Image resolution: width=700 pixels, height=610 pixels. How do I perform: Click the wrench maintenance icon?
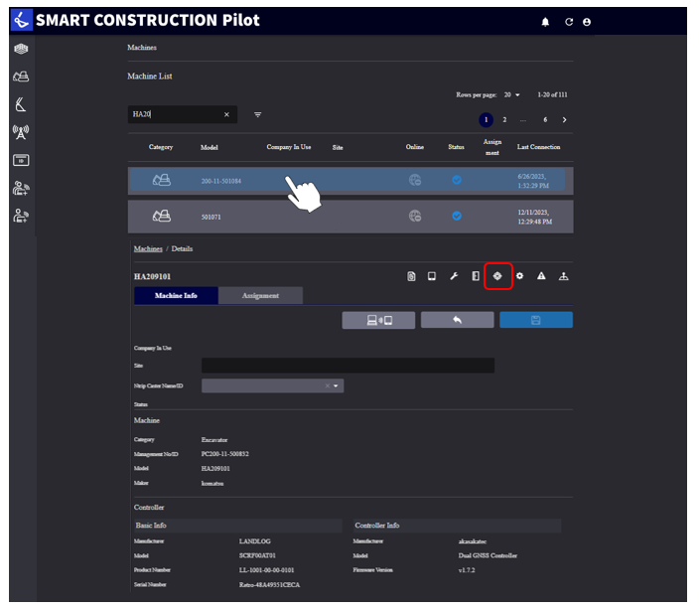click(x=454, y=276)
